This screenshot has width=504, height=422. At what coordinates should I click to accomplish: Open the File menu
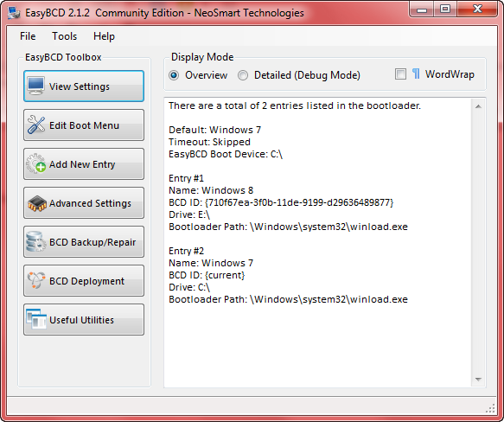tap(28, 36)
